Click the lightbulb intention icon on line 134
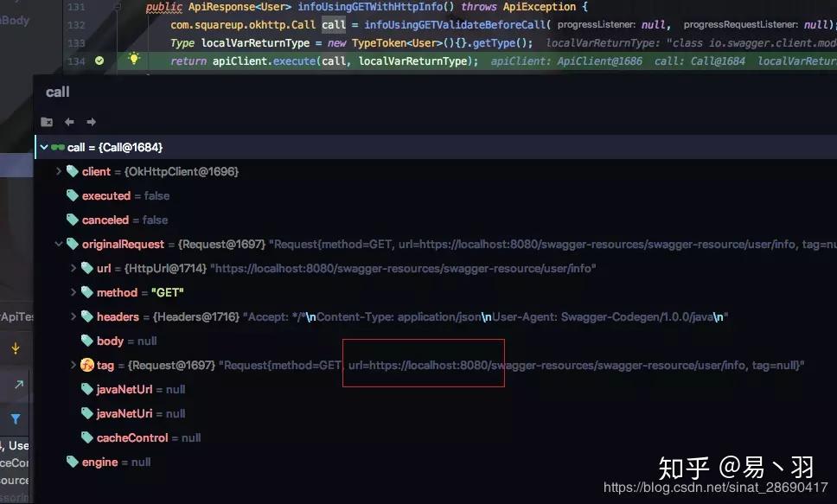The image size is (837, 504). pos(134,59)
